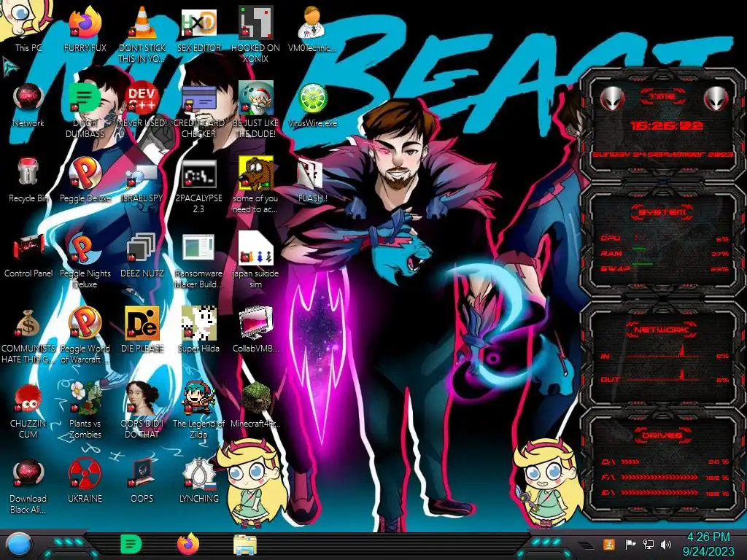Open the LYNCHING noose shortcut icon
The width and height of the screenshot is (747, 560).
[198, 473]
